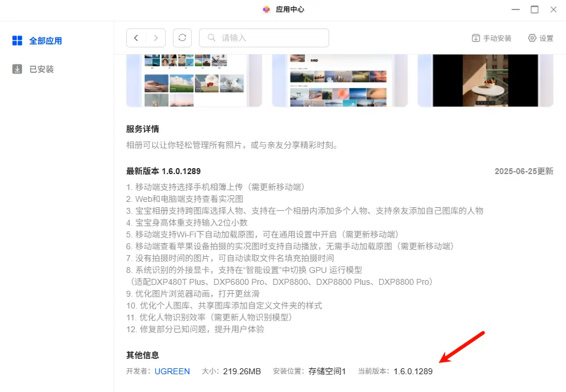Go back with the left arrow button
Screen dimensions: 566x392
click(x=136, y=38)
